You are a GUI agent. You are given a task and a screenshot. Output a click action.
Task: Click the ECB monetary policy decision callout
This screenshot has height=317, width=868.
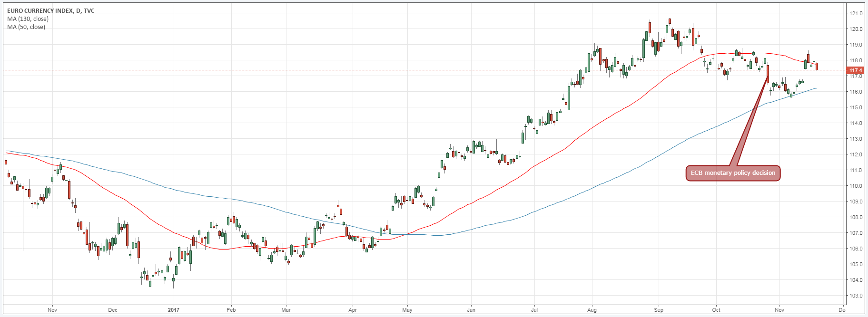click(732, 173)
